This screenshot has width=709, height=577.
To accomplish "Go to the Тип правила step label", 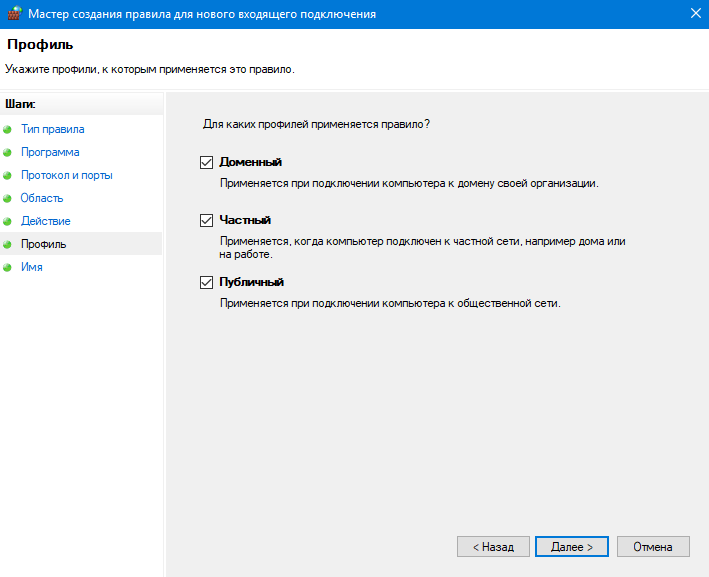I will pyautogui.click(x=52, y=129).
